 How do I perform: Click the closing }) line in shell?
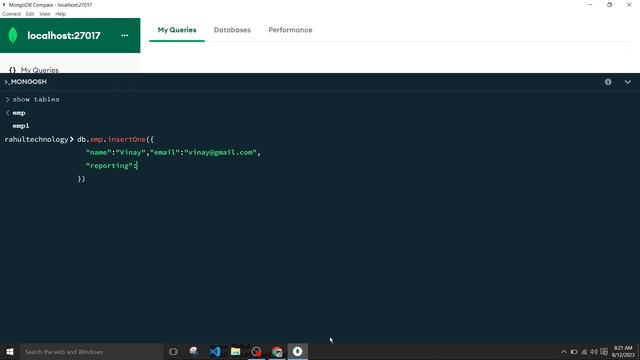(x=81, y=179)
